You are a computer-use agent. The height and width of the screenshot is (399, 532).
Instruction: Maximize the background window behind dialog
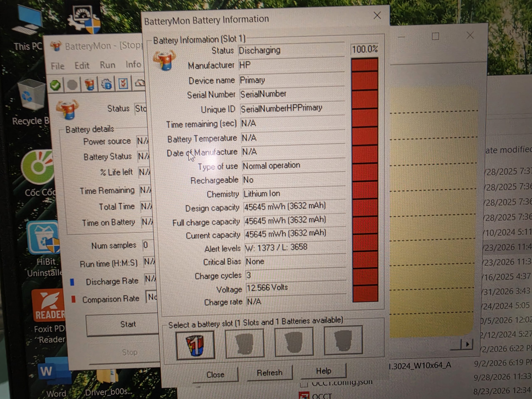(x=435, y=37)
